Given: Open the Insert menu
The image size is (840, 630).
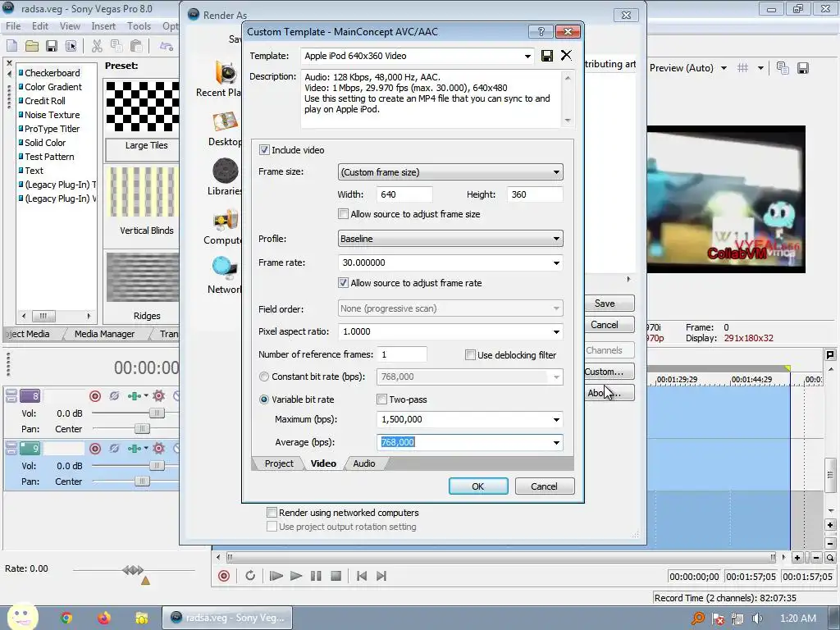Looking at the screenshot, I should (x=103, y=26).
